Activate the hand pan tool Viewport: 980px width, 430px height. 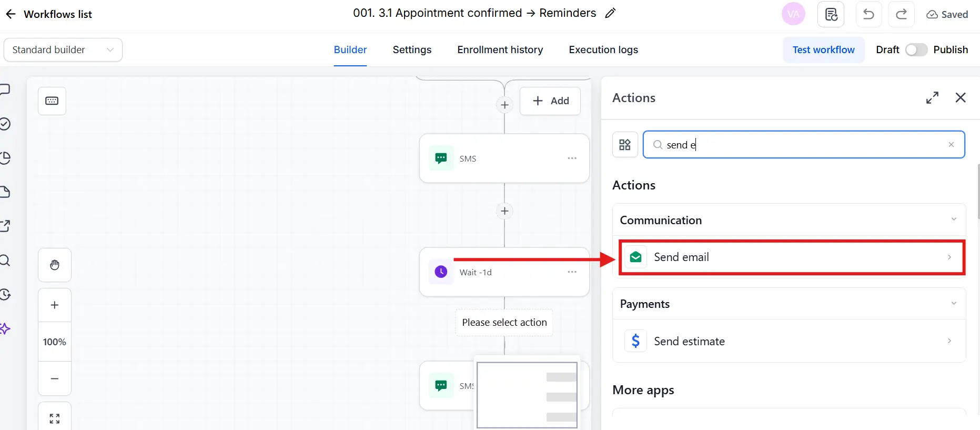tap(55, 265)
